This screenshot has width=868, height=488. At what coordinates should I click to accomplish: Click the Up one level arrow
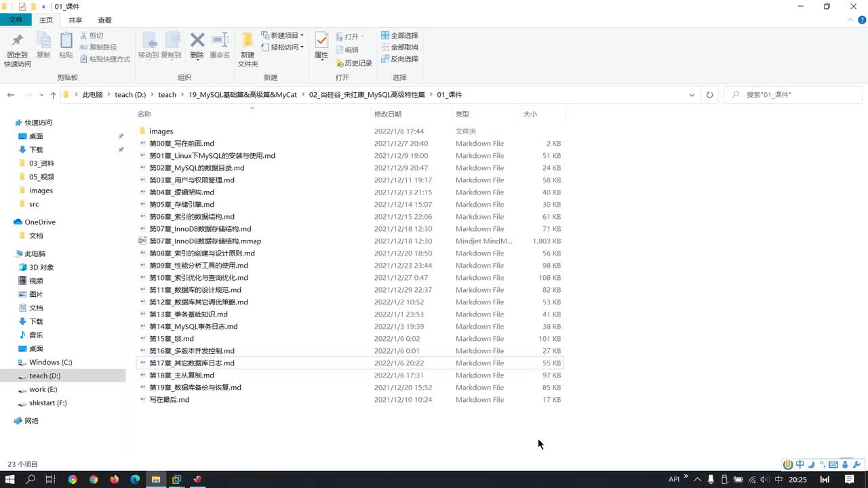point(53,95)
